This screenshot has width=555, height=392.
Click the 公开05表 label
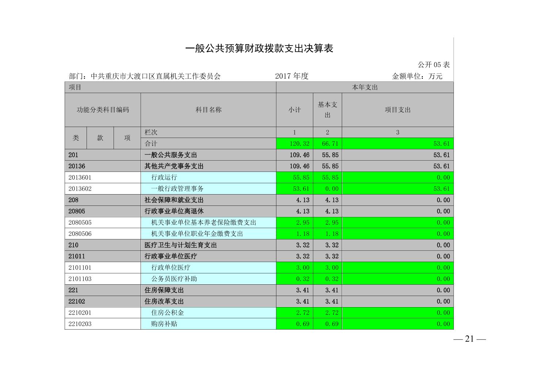(433, 65)
